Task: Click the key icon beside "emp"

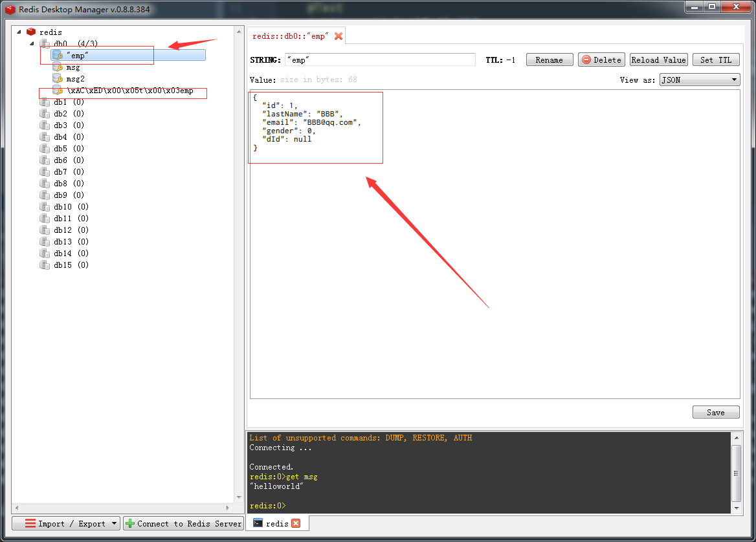Action: click(x=58, y=56)
